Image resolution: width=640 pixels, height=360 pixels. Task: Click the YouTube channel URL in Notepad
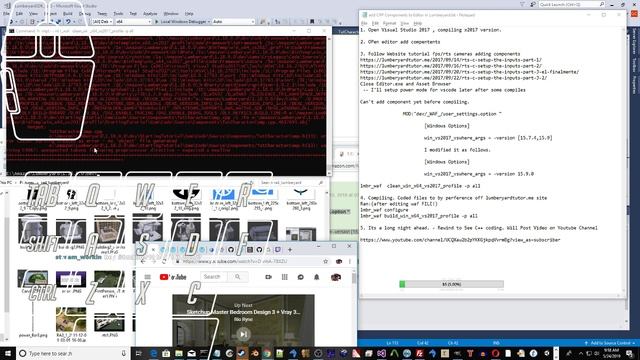point(460,240)
